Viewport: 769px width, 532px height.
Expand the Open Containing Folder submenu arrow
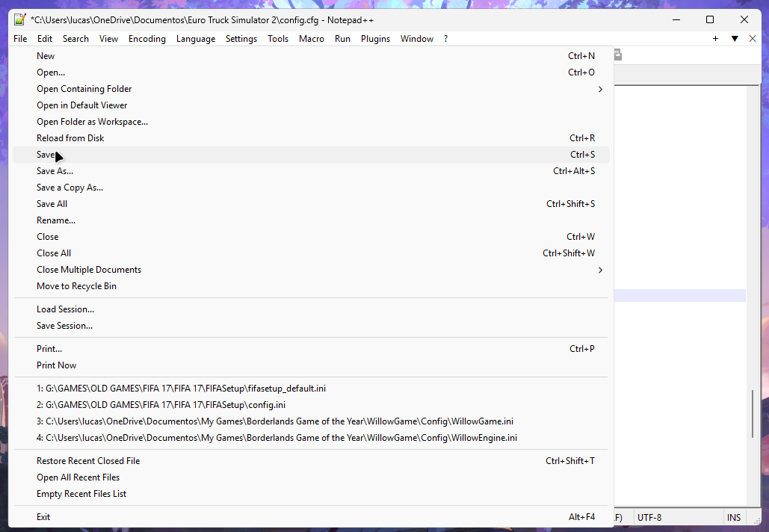pos(600,89)
